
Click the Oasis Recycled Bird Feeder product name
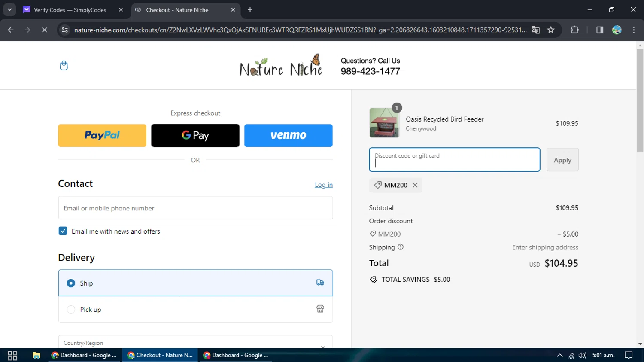tap(445, 119)
